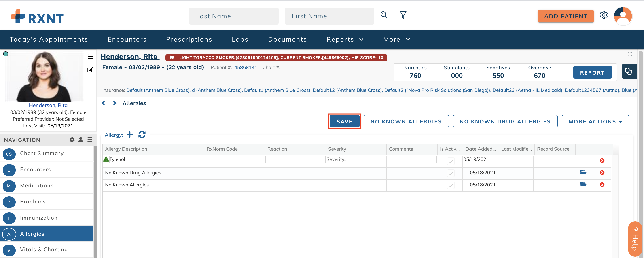Click the search magnifier icon
Viewport: 644px width, 258px height.
coord(384,15)
